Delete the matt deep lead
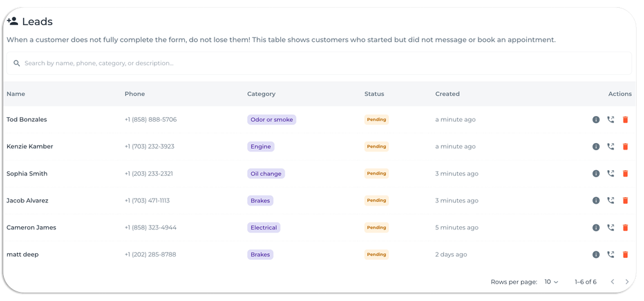 coord(625,255)
